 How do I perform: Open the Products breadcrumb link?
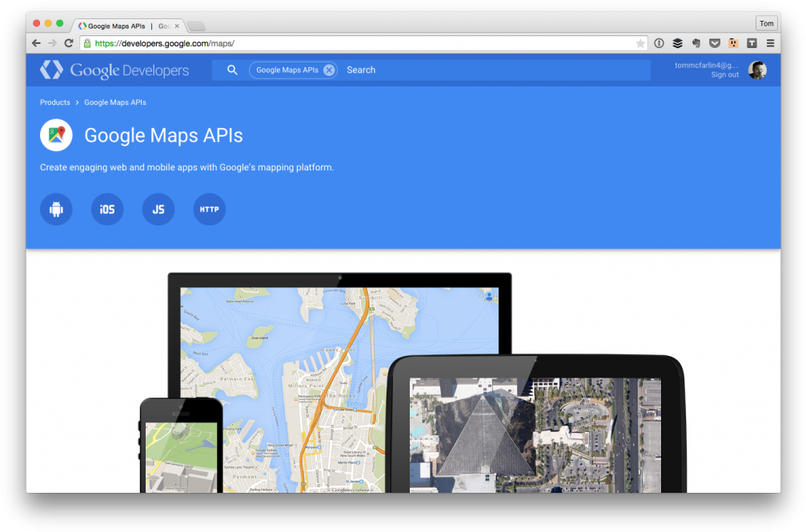(x=54, y=102)
